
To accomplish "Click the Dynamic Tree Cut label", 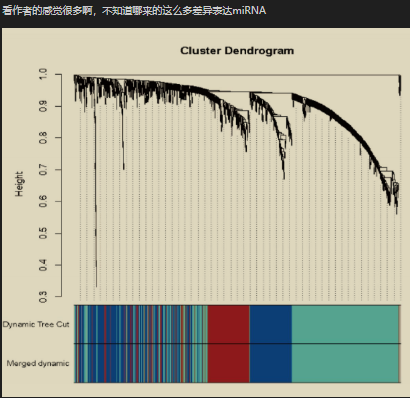I will tap(36, 324).
